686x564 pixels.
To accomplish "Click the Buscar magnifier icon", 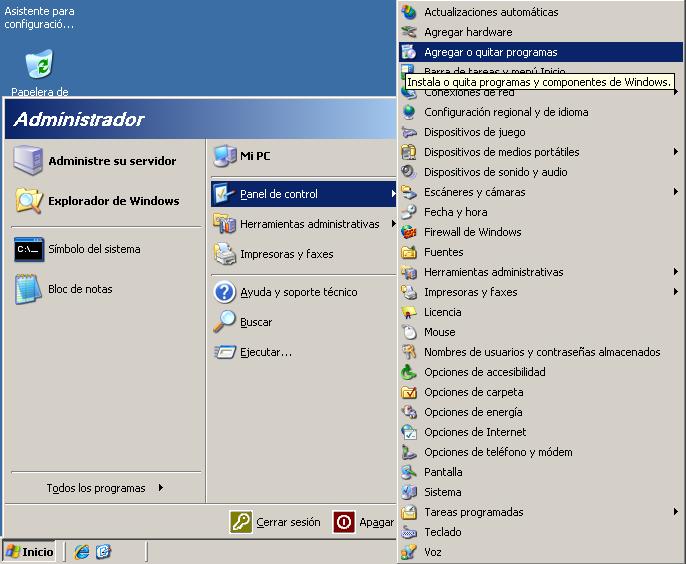I will (x=224, y=322).
